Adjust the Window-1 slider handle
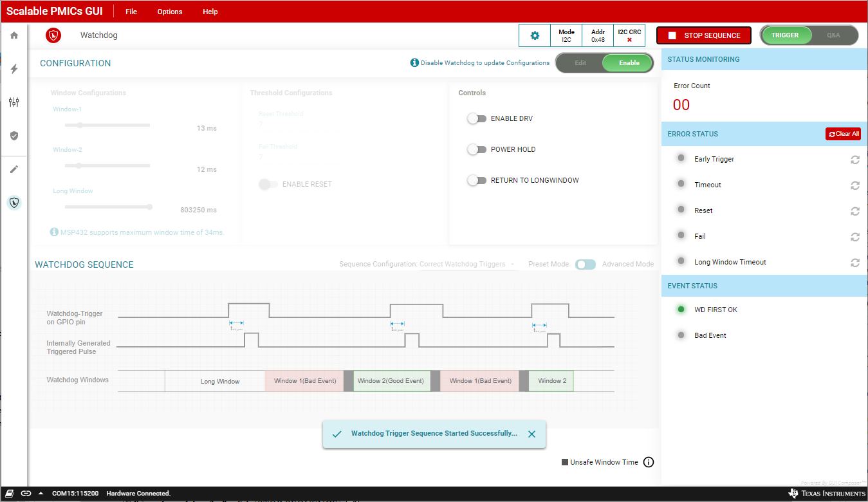 (80, 126)
